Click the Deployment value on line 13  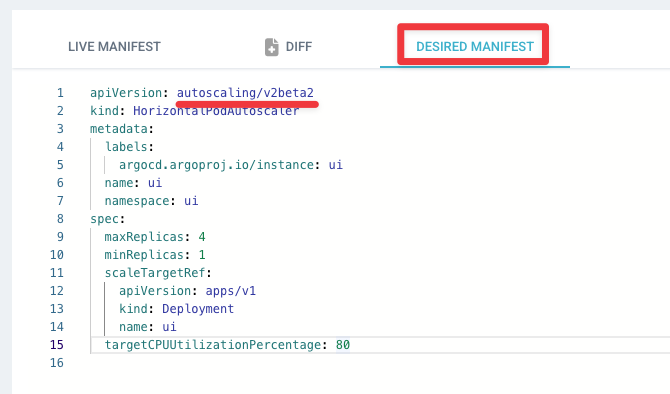(198, 309)
